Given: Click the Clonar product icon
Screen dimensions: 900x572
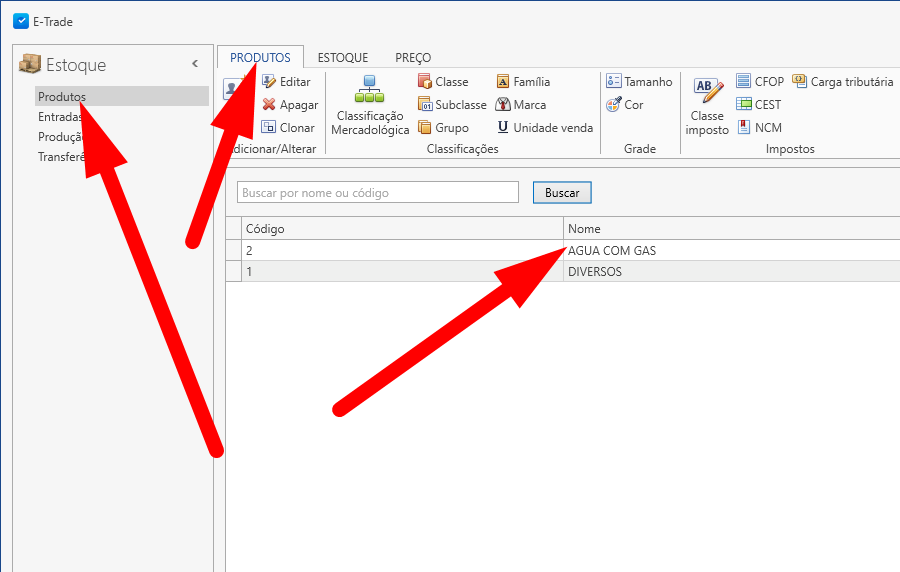Looking at the screenshot, I should tap(269, 128).
